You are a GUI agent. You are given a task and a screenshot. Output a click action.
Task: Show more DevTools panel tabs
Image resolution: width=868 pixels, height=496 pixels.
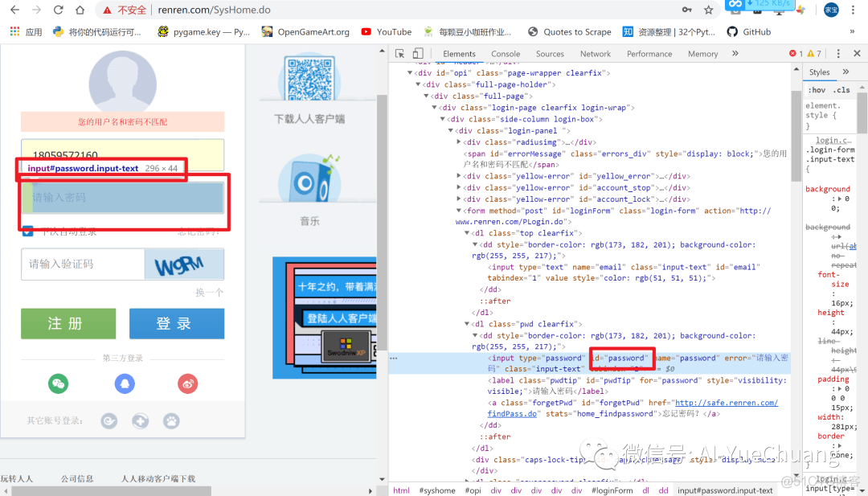click(x=735, y=54)
